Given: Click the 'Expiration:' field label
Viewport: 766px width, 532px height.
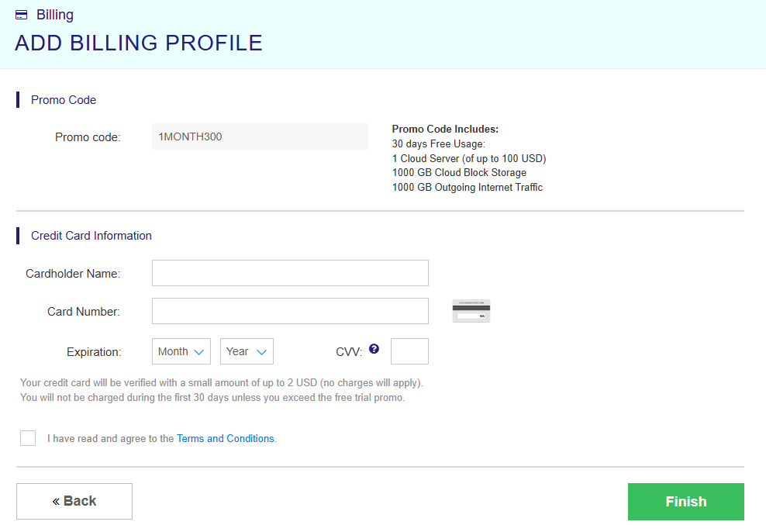Looking at the screenshot, I should [94, 352].
